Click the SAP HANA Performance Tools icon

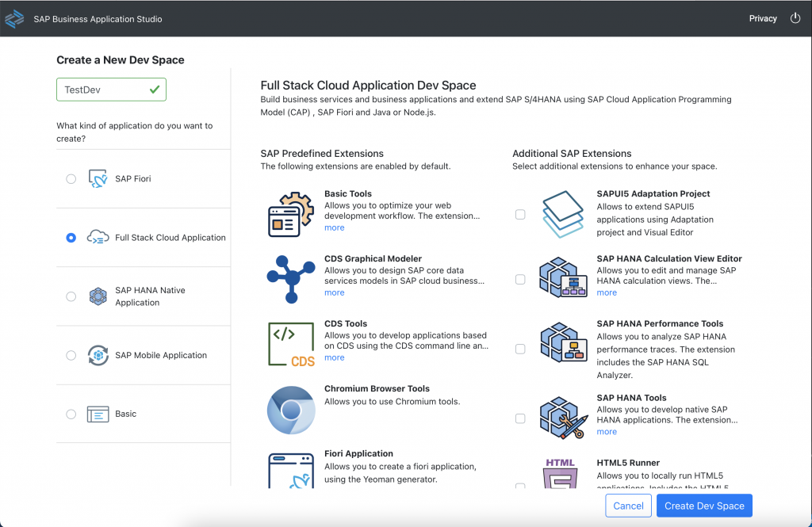coord(563,342)
